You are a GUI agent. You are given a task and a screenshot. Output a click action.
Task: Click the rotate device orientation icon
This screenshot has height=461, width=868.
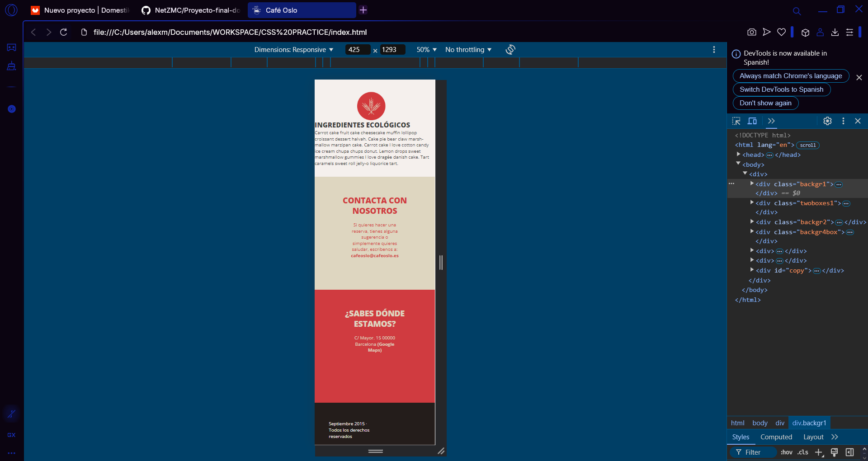[510, 50]
